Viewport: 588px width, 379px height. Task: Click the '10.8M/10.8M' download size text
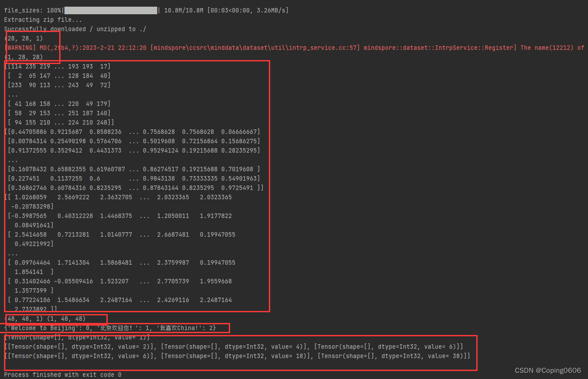184,10
